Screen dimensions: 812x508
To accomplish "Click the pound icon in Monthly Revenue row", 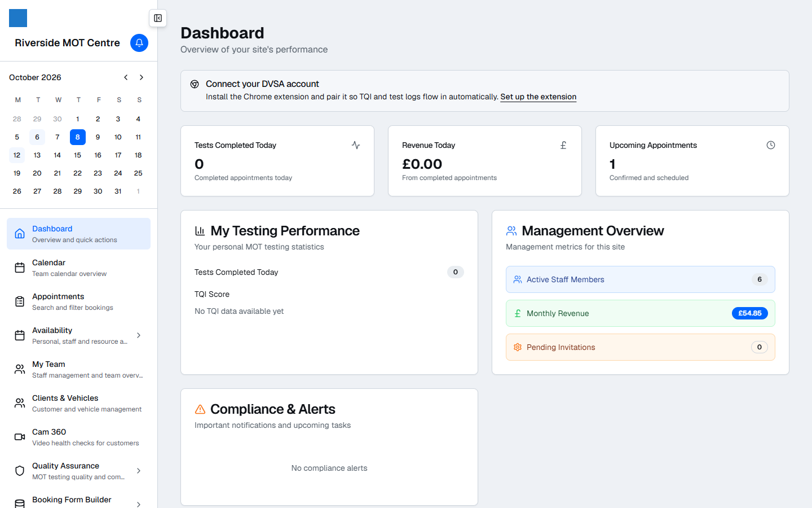I will [x=518, y=313].
